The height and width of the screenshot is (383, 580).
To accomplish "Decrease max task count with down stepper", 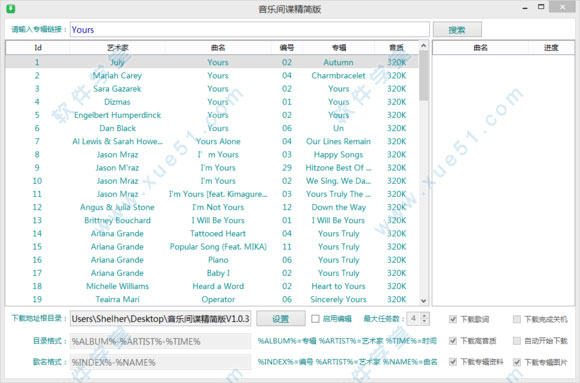I will click(424, 322).
